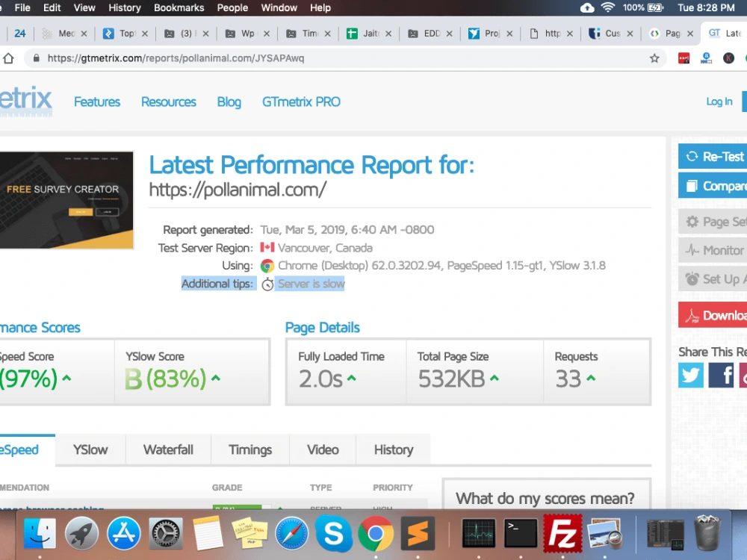Open Activity Monitor in the dock
The image size is (747, 560).
(x=479, y=533)
